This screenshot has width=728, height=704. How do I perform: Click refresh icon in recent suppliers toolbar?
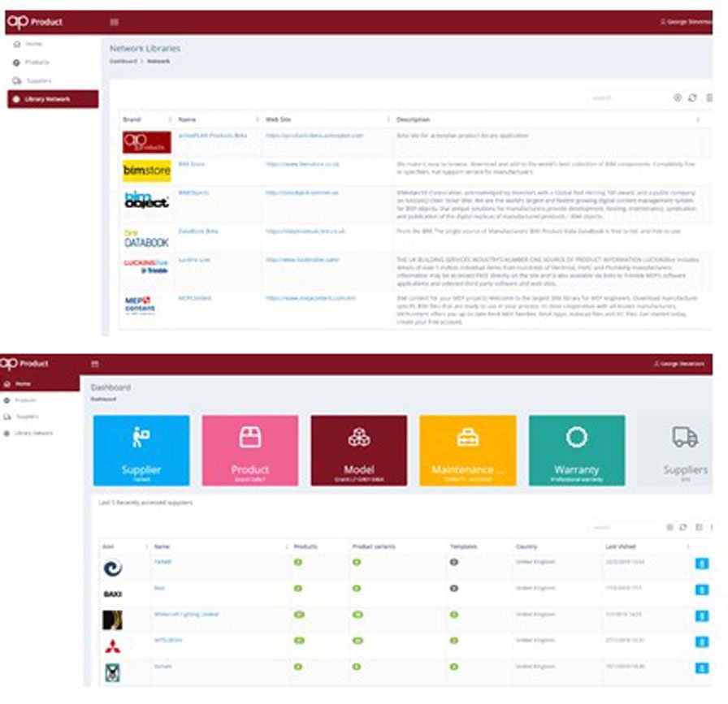(683, 527)
